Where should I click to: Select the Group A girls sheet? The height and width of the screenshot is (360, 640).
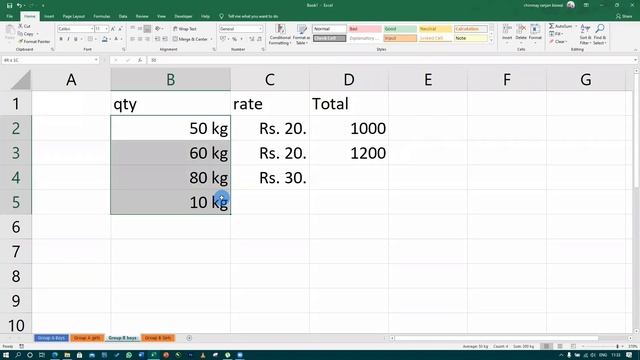pyautogui.click(x=87, y=338)
